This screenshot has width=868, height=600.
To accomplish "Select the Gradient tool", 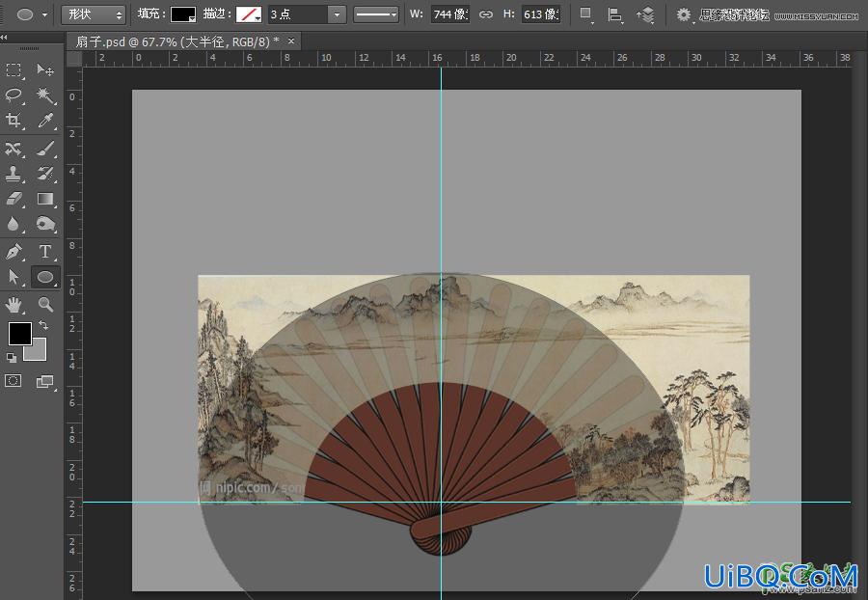I will pyautogui.click(x=45, y=199).
